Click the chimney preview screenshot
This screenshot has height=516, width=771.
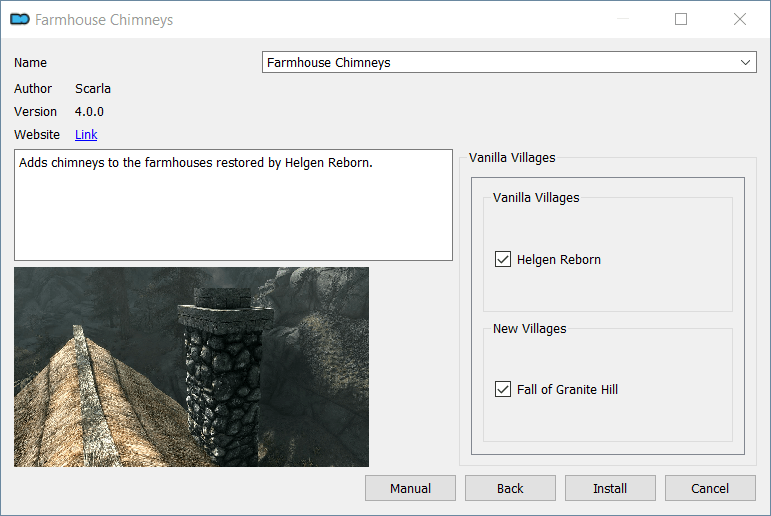click(x=191, y=367)
